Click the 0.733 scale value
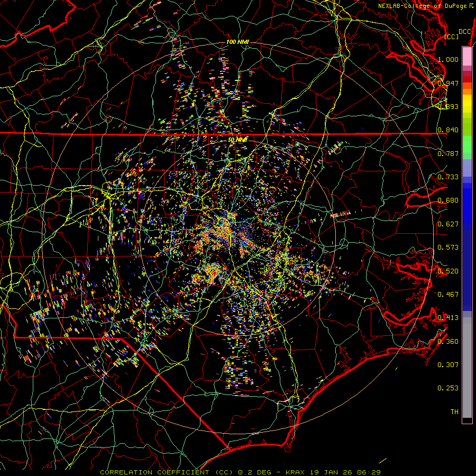Image resolution: width=476 pixels, height=476 pixels. pyautogui.click(x=448, y=177)
